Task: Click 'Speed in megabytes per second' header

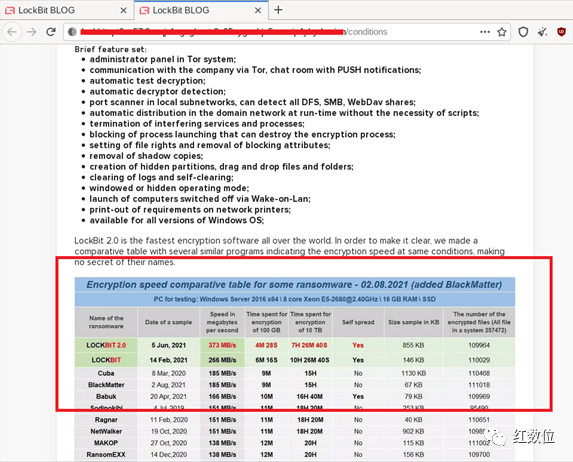Action: pos(222,322)
